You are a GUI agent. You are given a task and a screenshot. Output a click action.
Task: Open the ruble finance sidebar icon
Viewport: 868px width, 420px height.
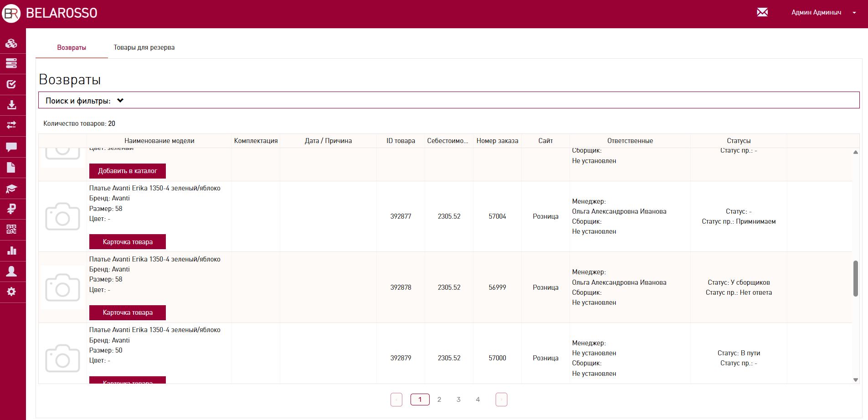pos(11,209)
